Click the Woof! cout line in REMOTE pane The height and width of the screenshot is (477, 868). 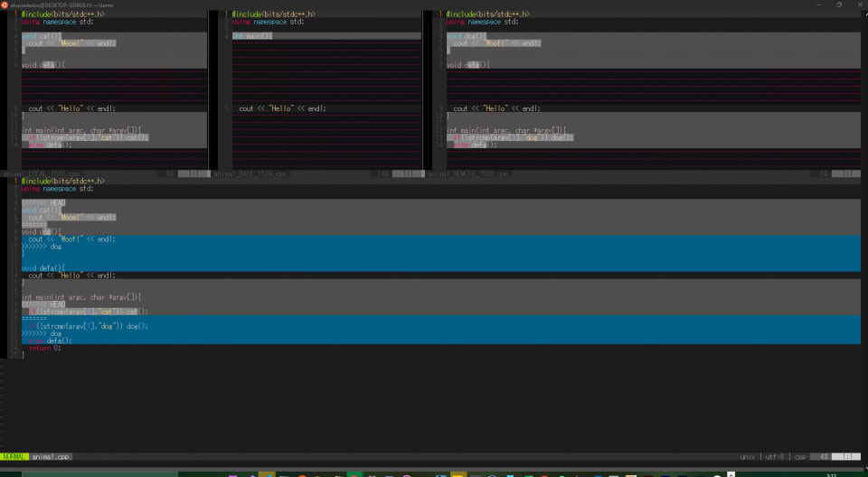[497, 43]
